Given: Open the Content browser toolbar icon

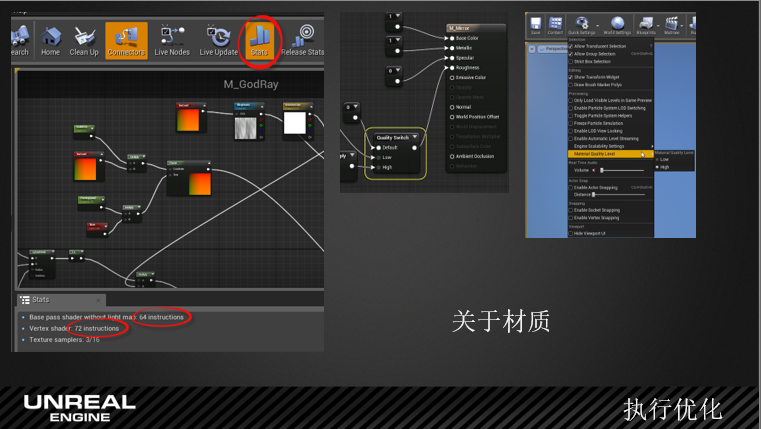Looking at the screenshot, I should (555, 25).
